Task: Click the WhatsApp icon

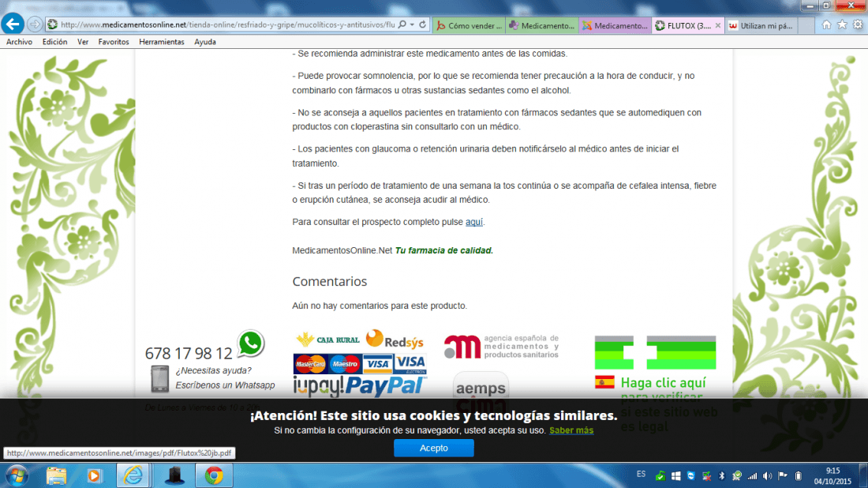Action: [251, 343]
